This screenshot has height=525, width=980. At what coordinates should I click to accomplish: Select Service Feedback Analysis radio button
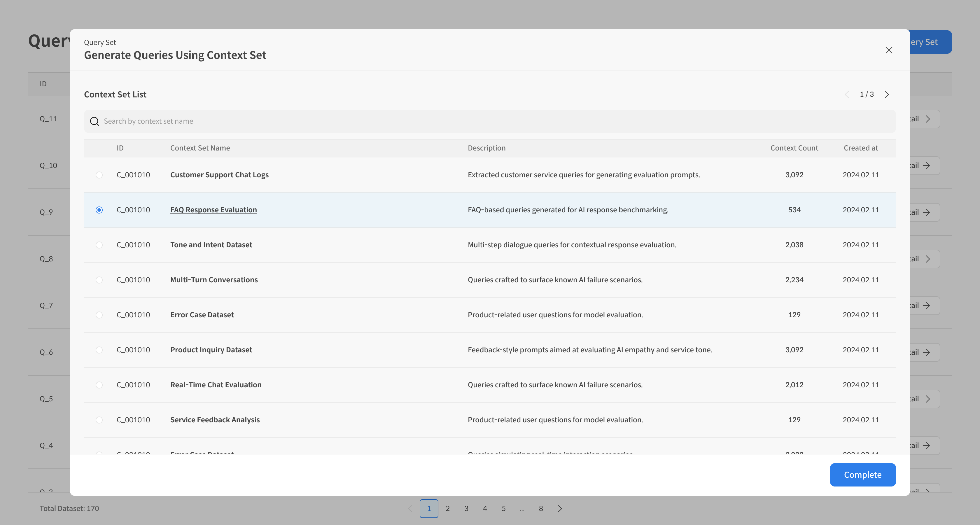(99, 420)
